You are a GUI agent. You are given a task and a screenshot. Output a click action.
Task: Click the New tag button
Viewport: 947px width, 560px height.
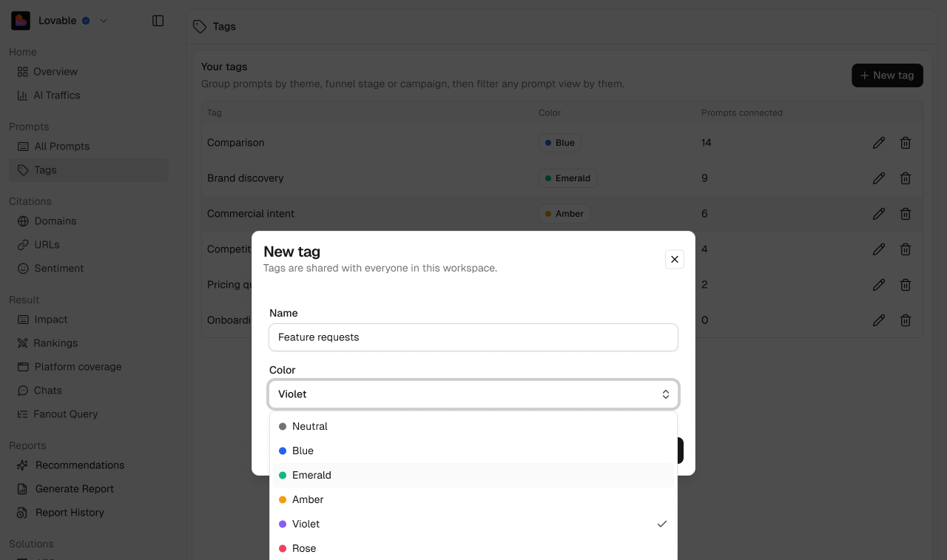[x=887, y=75]
